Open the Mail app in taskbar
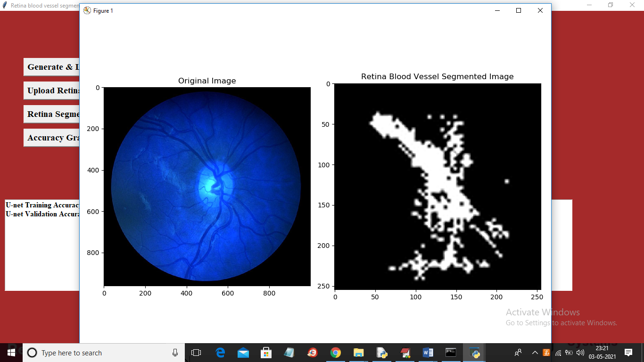This screenshot has height=362, width=644. (243, 353)
